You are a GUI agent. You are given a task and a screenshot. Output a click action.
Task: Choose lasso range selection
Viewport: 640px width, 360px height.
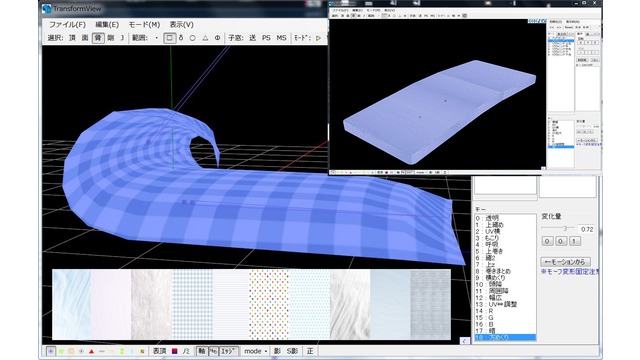click(181, 38)
